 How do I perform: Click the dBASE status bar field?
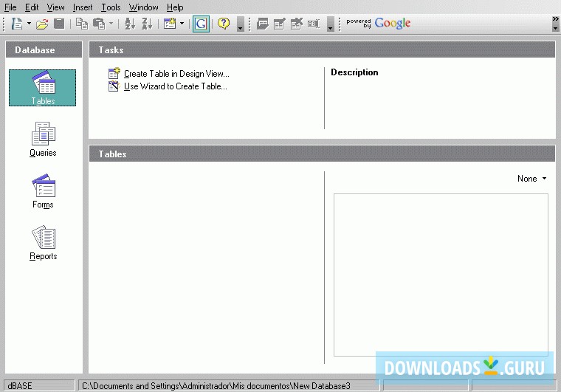pyautogui.click(x=39, y=385)
